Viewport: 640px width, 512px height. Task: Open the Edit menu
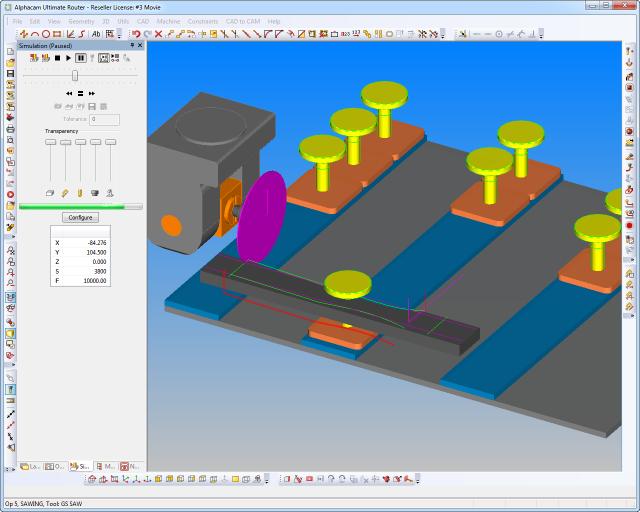[x=35, y=21]
